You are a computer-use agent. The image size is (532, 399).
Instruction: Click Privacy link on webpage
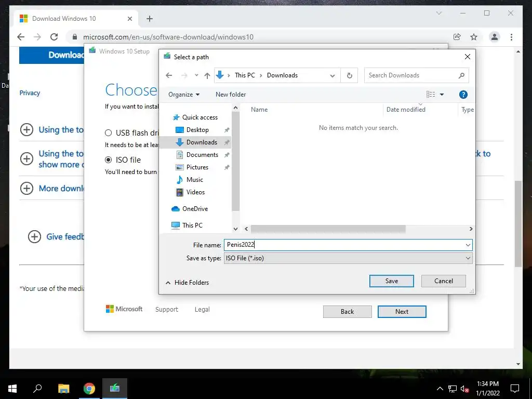click(30, 93)
